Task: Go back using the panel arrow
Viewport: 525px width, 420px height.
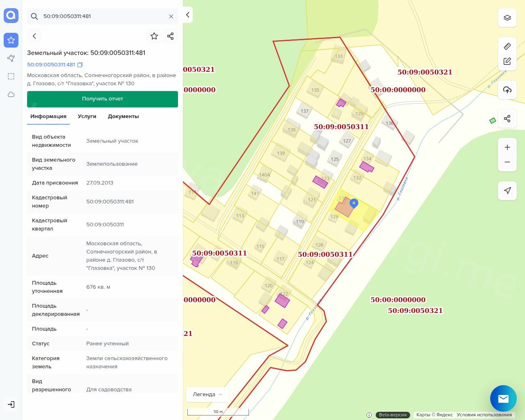Action: 34,36
